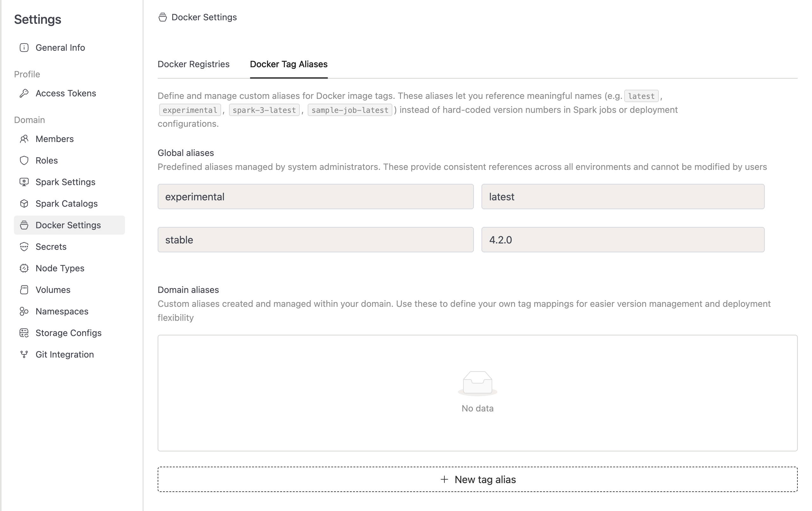Click the Members people icon

point(24,139)
